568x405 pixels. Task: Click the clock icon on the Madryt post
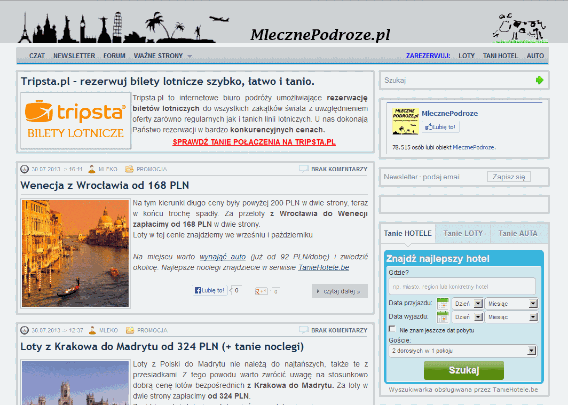(x=25, y=330)
